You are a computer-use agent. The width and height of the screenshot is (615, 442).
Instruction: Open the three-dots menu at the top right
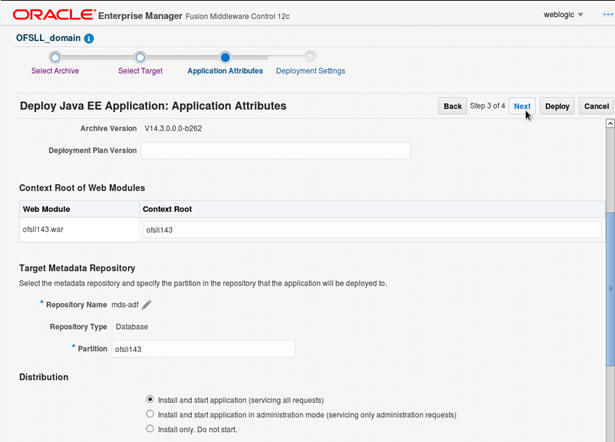[608, 15]
